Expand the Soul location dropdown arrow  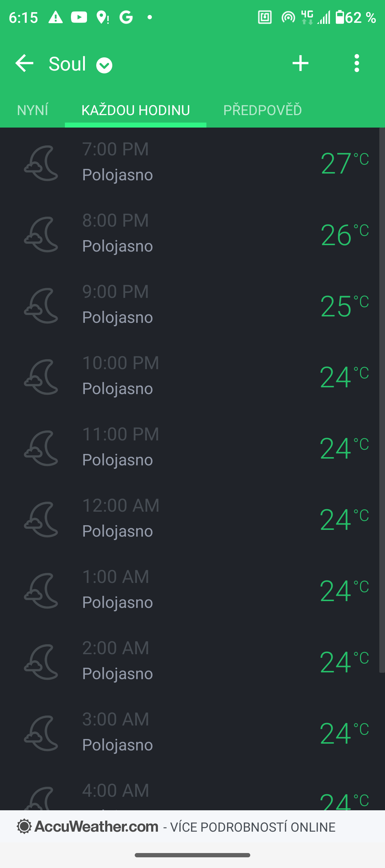[104, 65]
